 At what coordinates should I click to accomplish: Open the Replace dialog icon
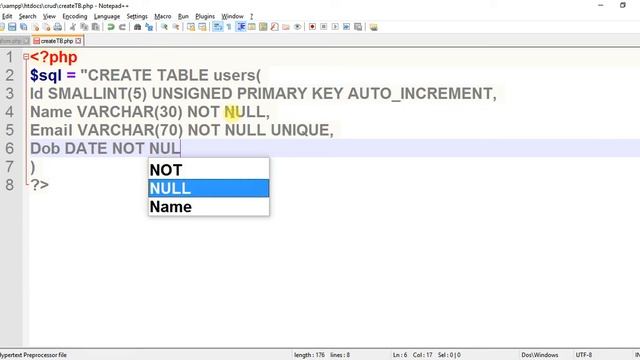coord(149,27)
